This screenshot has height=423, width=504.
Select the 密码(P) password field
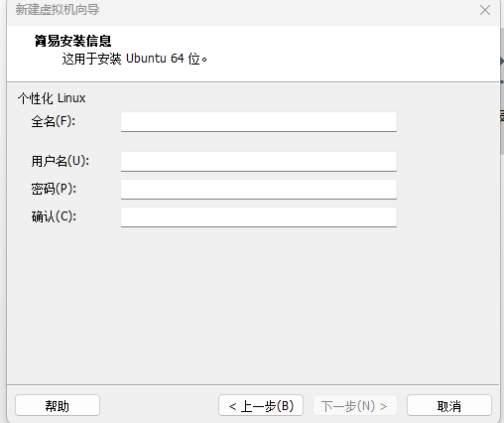pyautogui.click(x=259, y=189)
